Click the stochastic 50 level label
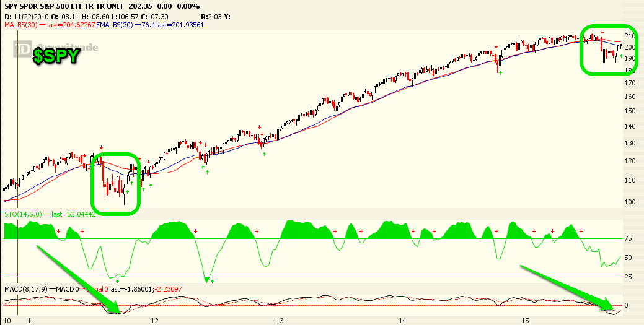644x325 pixels. [628, 258]
